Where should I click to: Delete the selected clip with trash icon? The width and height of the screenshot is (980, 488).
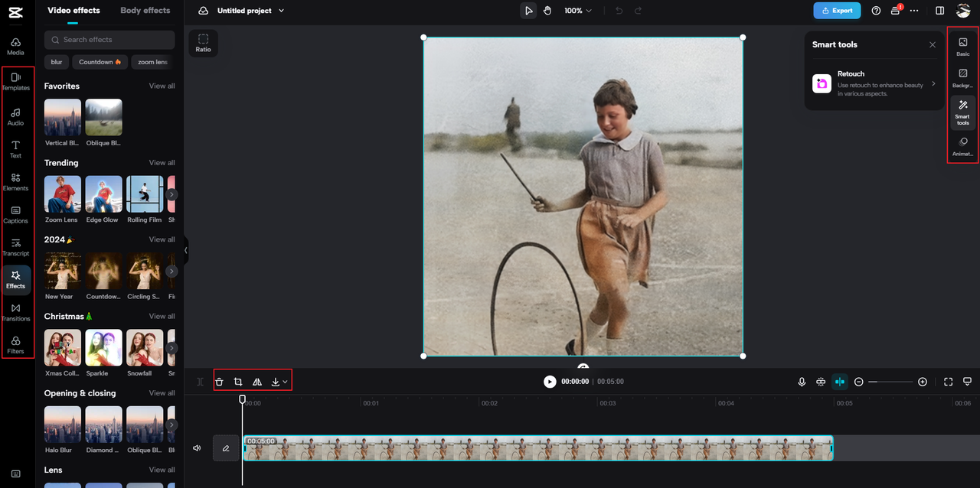coord(219,381)
